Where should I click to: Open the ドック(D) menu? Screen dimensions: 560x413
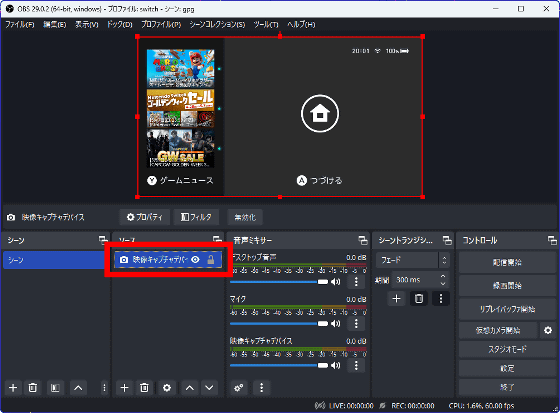point(120,24)
